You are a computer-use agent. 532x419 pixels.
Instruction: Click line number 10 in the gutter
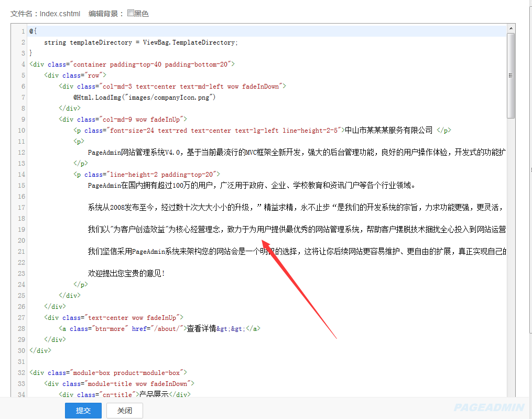pos(21,131)
